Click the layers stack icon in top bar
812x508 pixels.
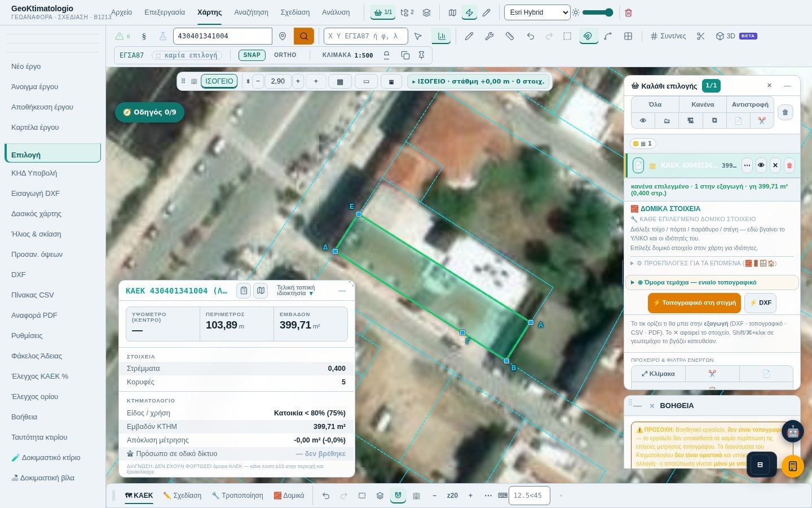pyautogui.click(x=426, y=12)
